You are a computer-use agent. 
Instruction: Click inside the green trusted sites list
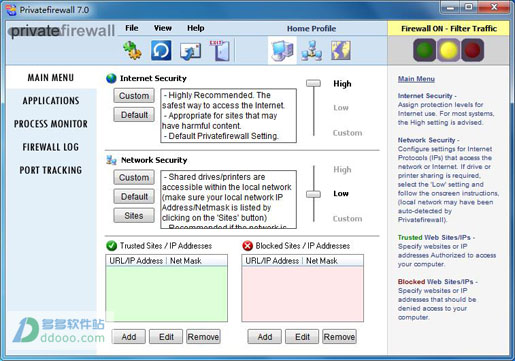pyautogui.click(x=167, y=294)
